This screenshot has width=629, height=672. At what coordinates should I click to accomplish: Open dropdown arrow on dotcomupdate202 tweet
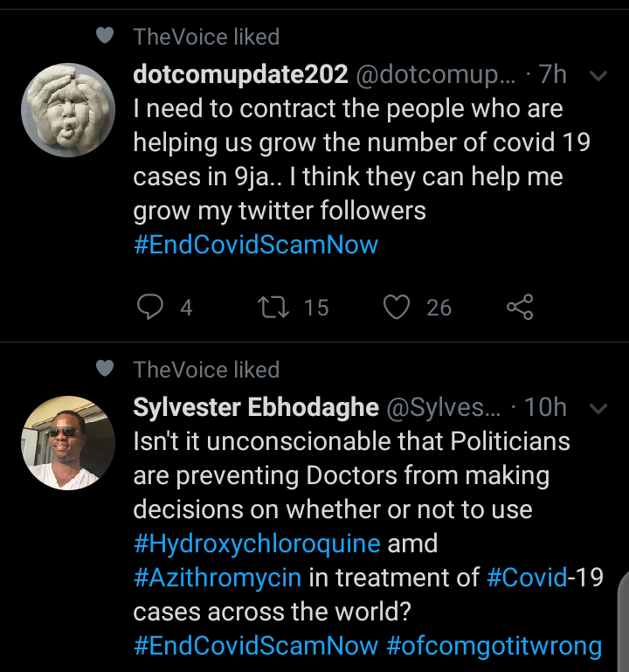click(598, 76)
